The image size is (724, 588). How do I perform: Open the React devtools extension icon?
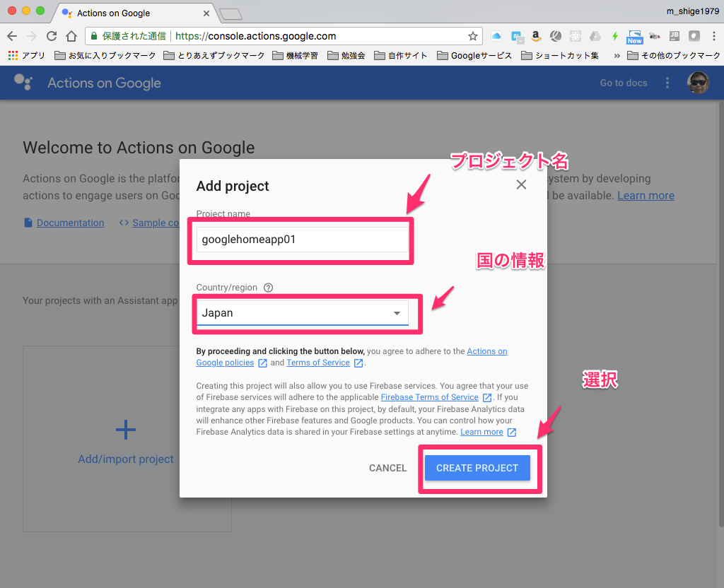tap(576, 36)
